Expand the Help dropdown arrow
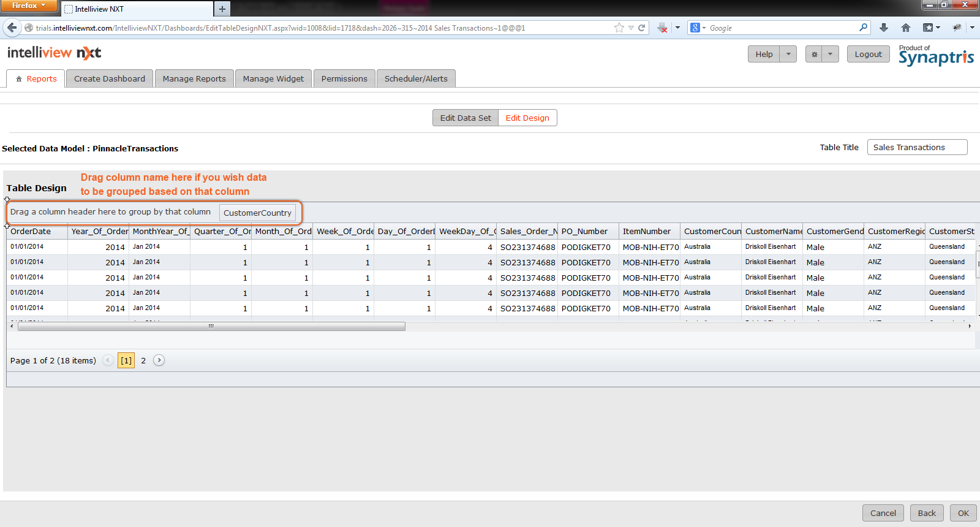 coord(788,54)
